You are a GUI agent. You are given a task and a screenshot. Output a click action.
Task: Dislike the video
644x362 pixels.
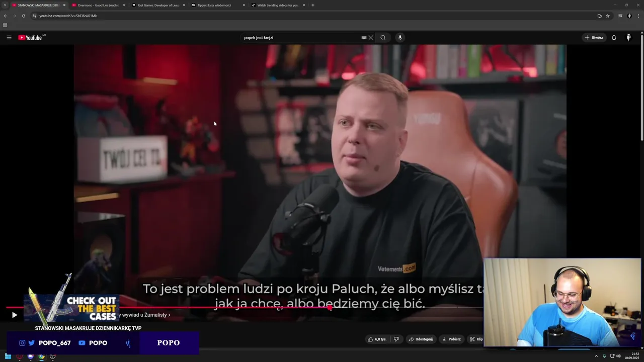(x=396, y=339)
